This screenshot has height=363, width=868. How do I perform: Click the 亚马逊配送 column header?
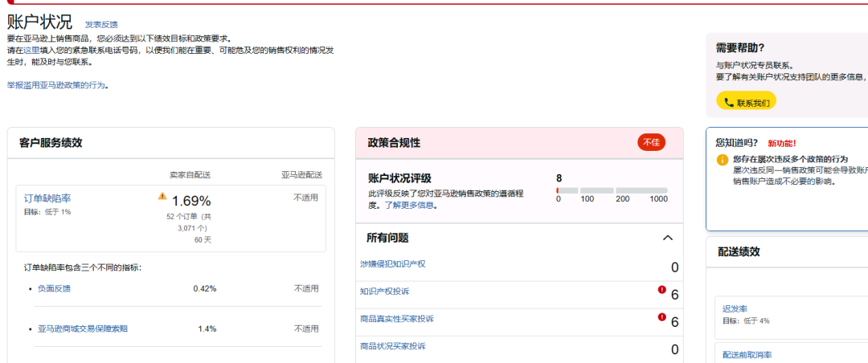coord(301,175)
